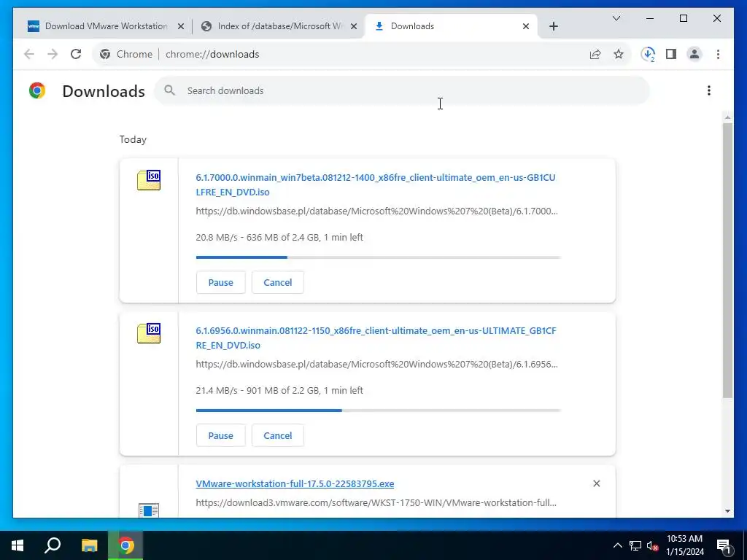The width and height of the screenshot is (747, 560).
Task: Click the Chrome site info chip in address bar
Action: tap(126, 54)
